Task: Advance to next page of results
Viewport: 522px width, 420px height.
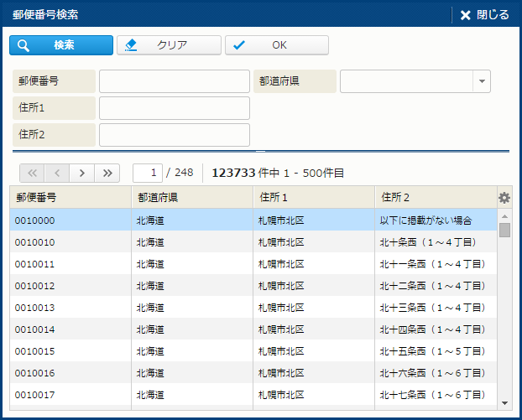Action: point(81,173)
